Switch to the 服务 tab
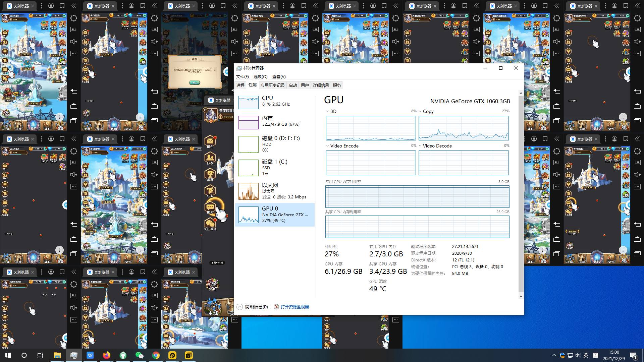The width and height of the screenshot is (644, 362). coord(337,85)
